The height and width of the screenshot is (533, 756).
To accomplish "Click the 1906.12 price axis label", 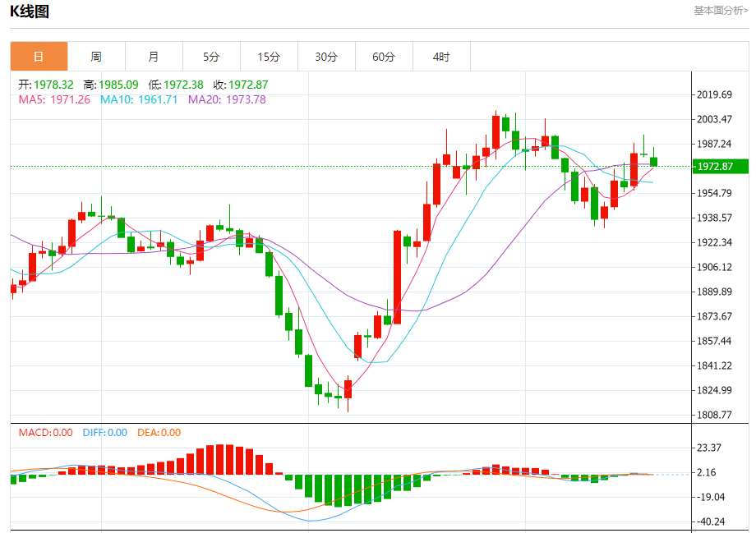I will pos(714,267).
